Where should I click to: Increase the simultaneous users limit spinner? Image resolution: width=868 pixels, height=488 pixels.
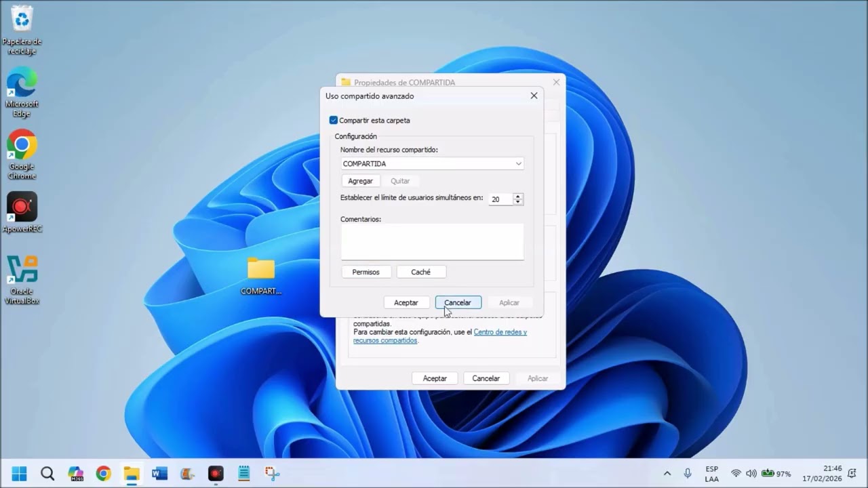coord(518,197)
